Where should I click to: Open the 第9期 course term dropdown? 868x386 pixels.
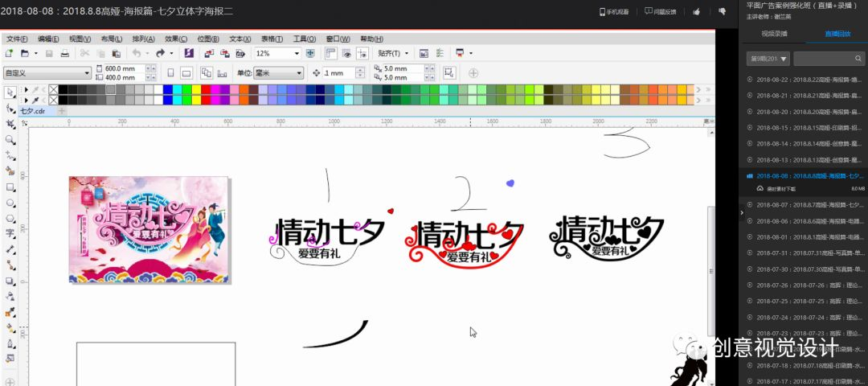(768, 58)
